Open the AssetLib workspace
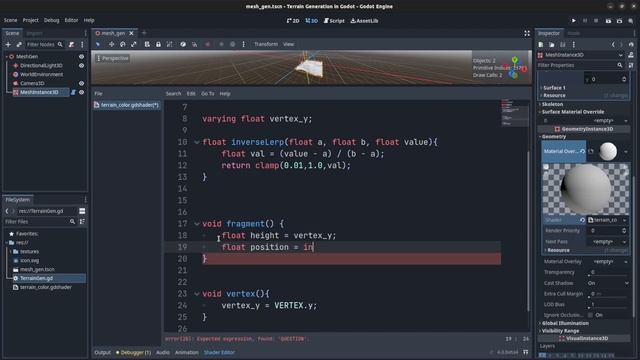Image resolution: width=640 pixels, height=360 pixels. pos(364,20)
